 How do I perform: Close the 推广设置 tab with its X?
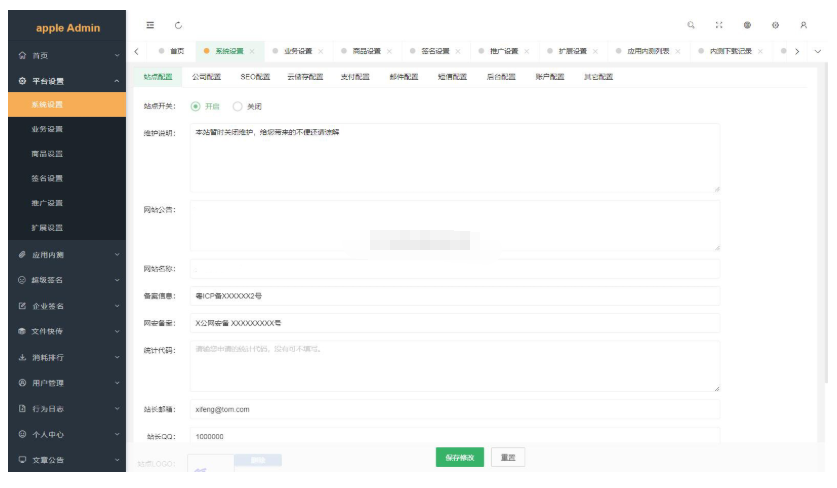pyautogui.click(x=527, y=51)
